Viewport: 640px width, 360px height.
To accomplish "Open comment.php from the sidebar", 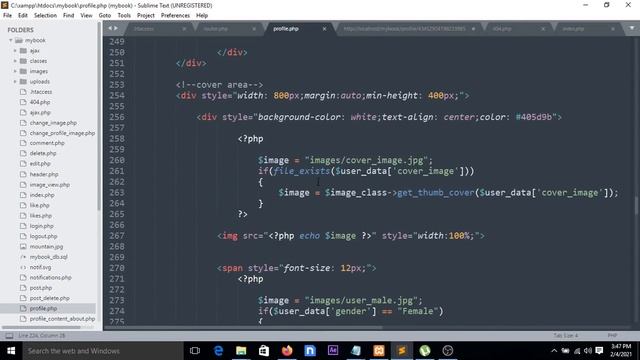I will (x=47, y=143).
